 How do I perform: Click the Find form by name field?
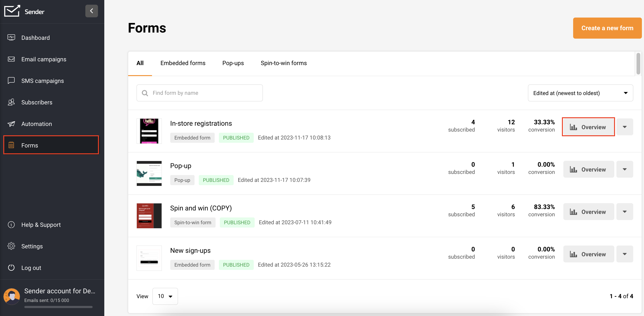point(199,93)
